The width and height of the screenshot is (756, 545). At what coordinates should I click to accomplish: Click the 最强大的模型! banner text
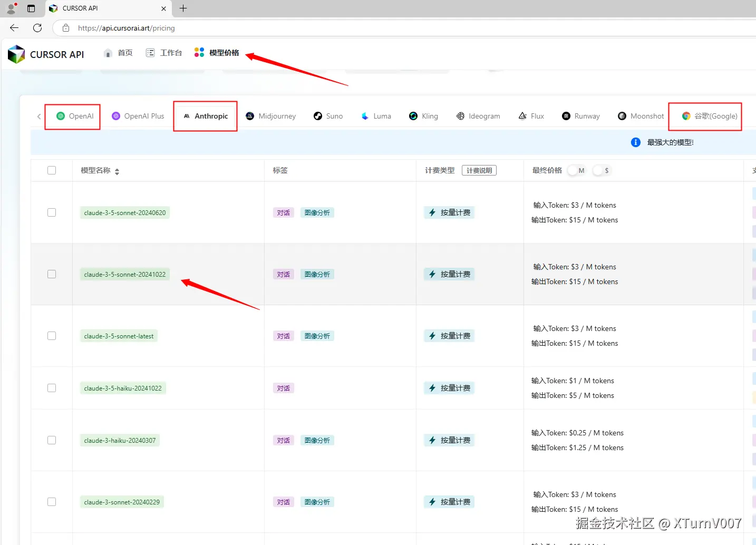point(671,142)
